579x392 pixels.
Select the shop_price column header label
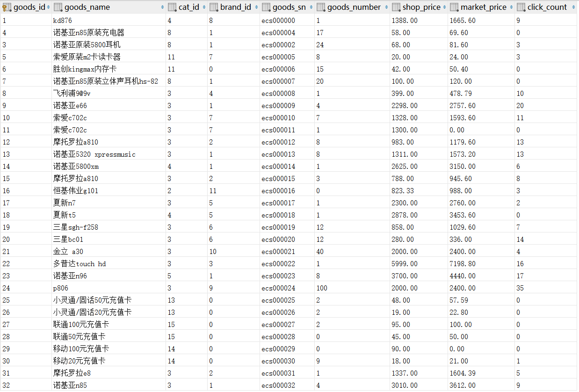421,7
